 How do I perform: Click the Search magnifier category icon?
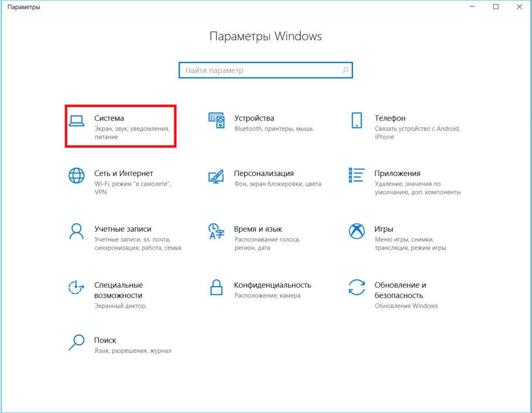pos(77,342)
